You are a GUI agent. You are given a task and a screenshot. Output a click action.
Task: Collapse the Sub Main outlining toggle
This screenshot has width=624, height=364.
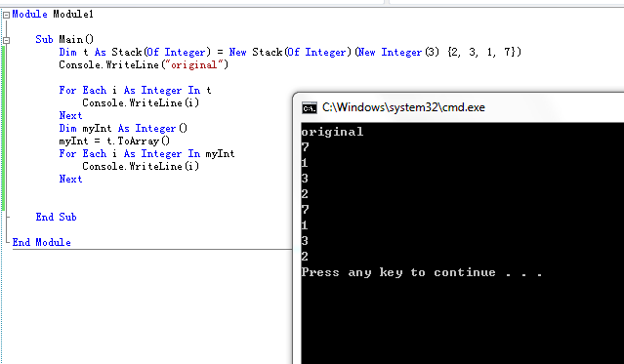coord(6,40)
